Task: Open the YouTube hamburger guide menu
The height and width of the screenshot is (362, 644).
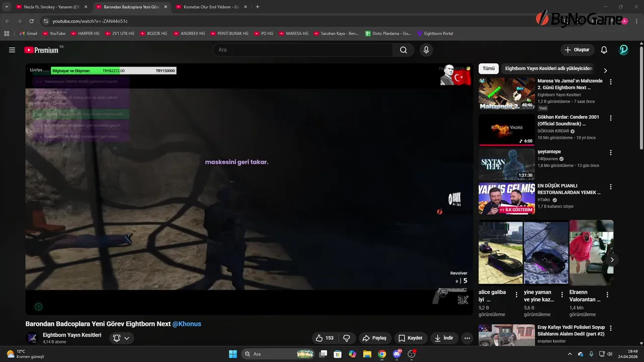Action: click(12, 50)
